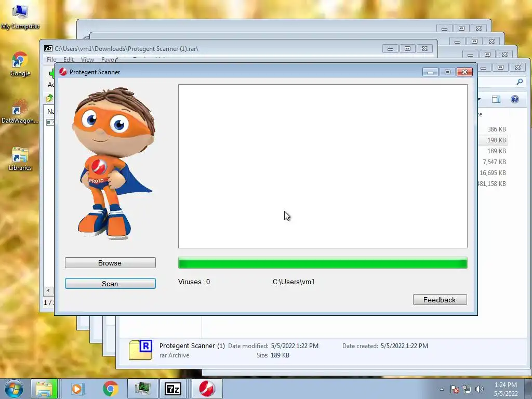Toggle the Explorer preview pane icon
532x399 pixels.
coord(496,99)
